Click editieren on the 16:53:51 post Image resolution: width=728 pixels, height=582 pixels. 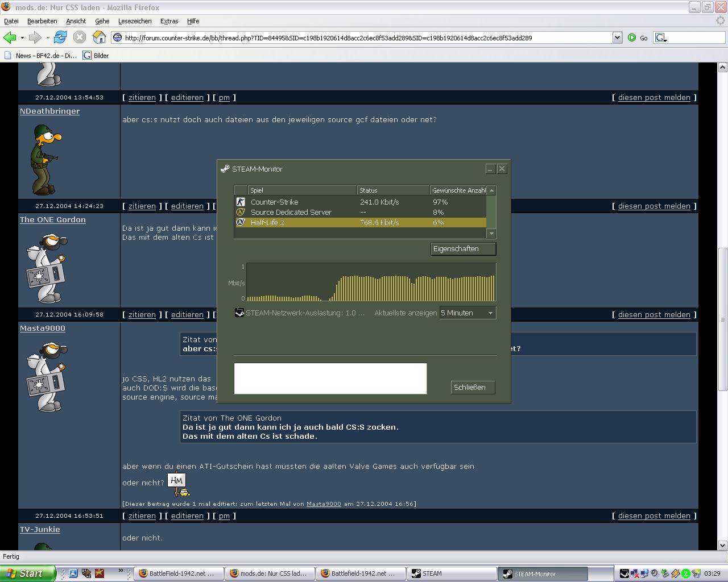coord(187,516)
